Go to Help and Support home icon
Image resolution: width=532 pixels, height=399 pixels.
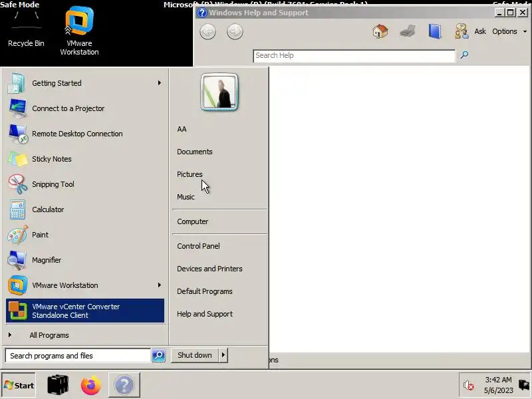click(x=380, y=31)
